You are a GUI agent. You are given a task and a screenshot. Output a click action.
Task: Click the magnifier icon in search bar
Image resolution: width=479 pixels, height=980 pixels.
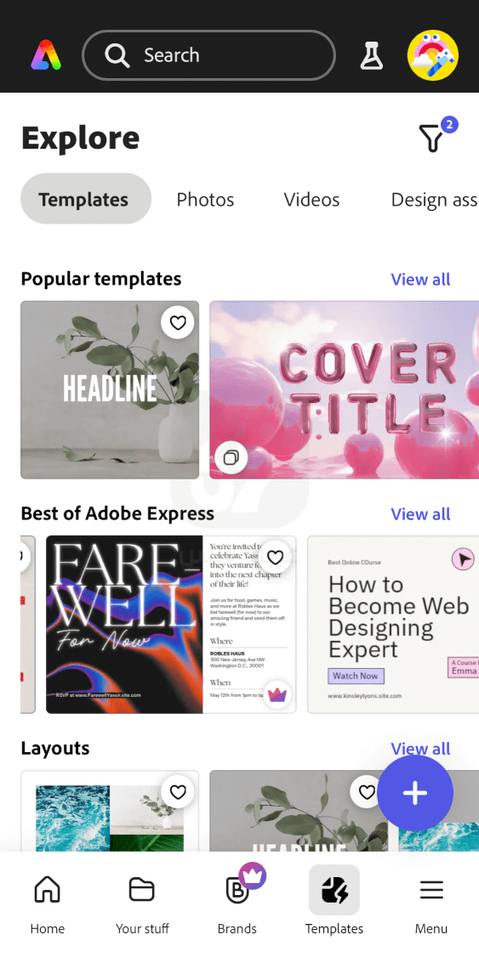coord(117,55)
